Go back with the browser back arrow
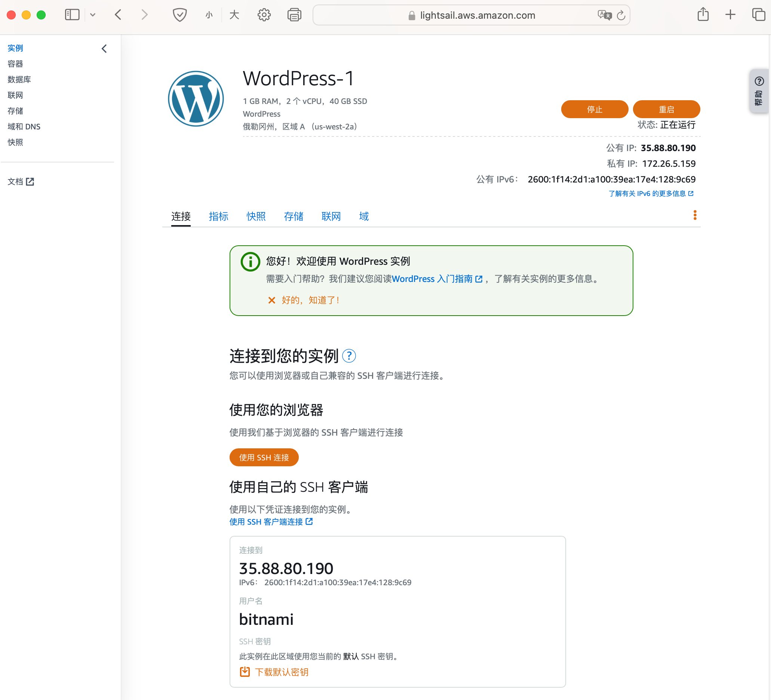This screenshot has width=771, height=700. [x=118, y=15]
